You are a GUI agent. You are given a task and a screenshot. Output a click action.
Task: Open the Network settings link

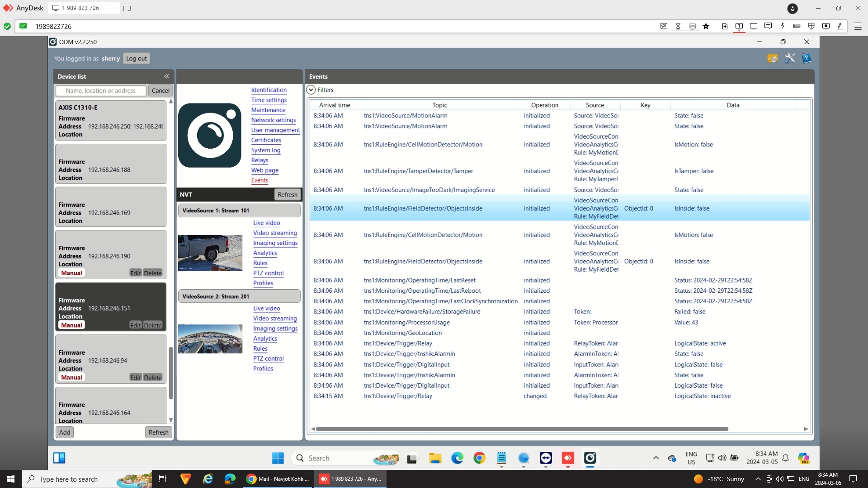(x=274, y=120)
